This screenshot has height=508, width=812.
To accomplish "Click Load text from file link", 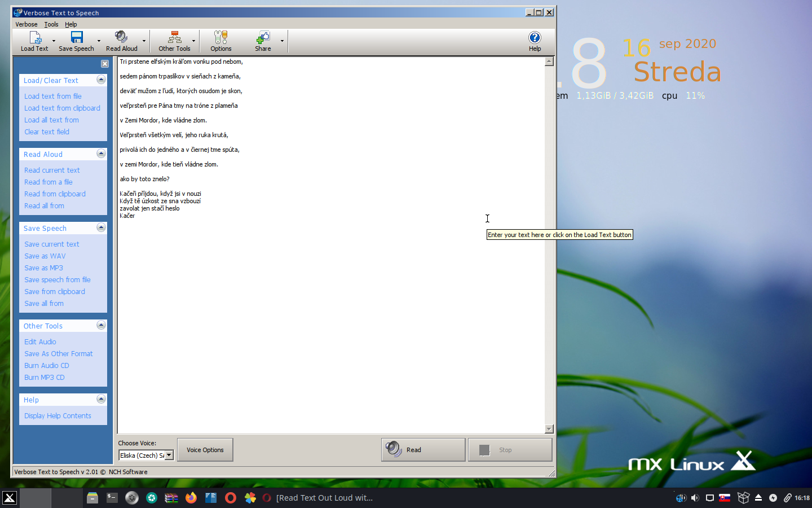I will point(52,97).
